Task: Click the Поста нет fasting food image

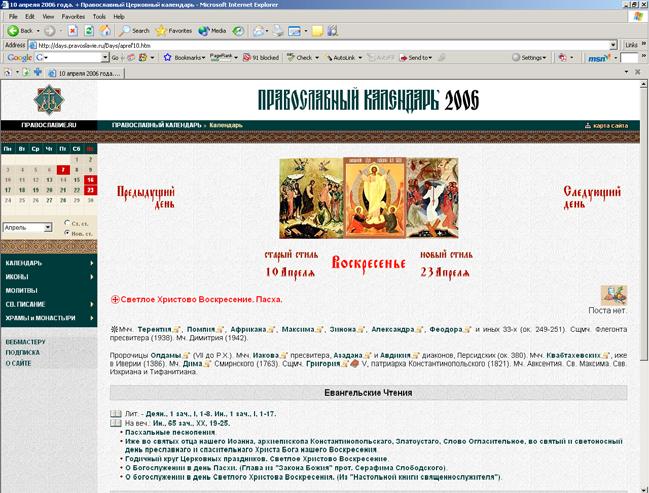Action: click(x=614, y=295)
